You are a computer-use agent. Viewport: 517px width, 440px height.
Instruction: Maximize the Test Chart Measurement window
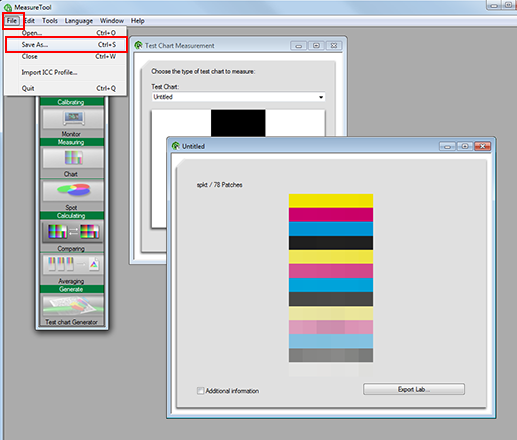point(316,46)
